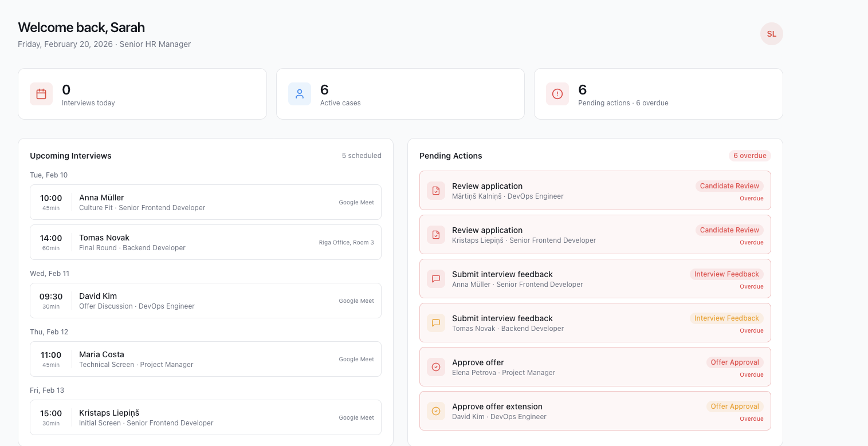Click the person icon for Active cases
The width and height of the screenshot is (868, 446).
coord(300,94)
